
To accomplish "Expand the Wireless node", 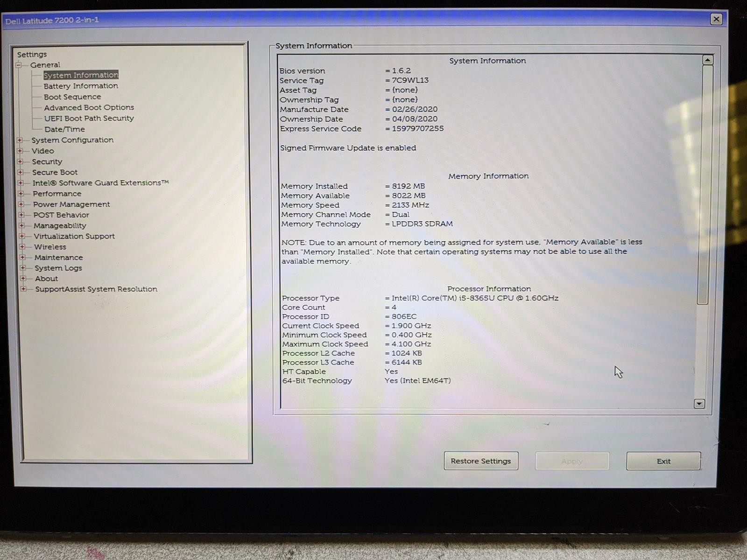I will pyautogui.click(x=22, y=246).
